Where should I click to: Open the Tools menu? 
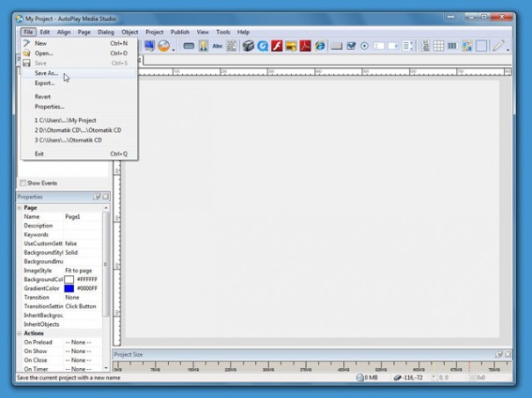222,33
